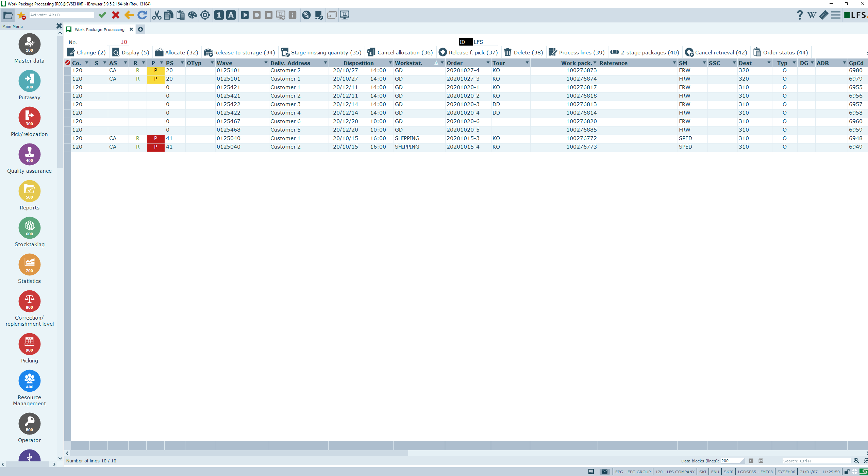Screen dimensions: 868x476
Task: Click the red cancel X icon
Action: point(115,15)
